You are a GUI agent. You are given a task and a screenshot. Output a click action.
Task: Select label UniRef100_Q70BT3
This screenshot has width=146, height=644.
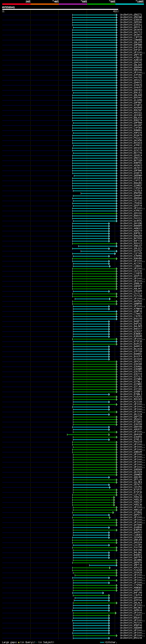point(131,105)
